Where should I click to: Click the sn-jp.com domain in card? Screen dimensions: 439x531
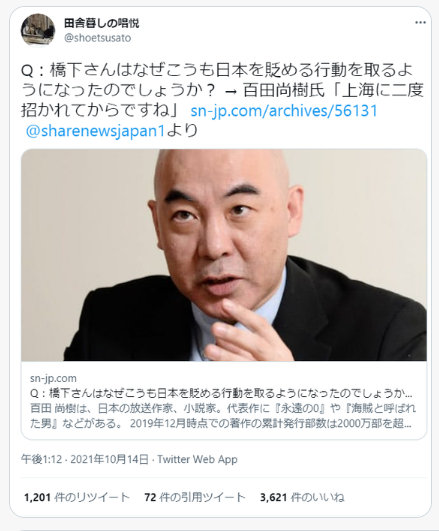point(53,378)
